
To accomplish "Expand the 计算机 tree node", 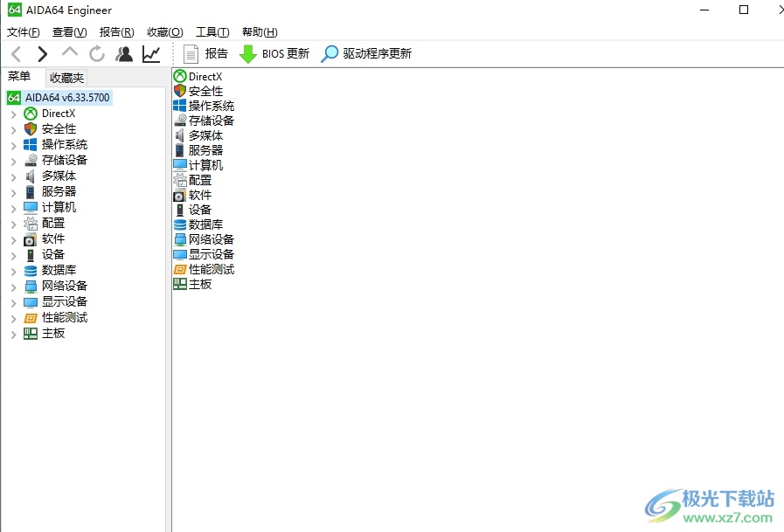I will (13, 208).
